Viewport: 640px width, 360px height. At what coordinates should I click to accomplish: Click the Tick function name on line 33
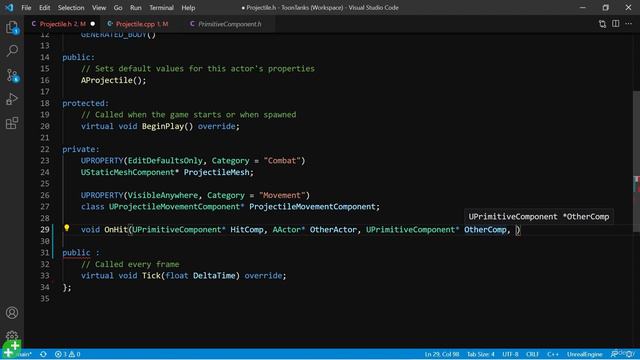151,276
